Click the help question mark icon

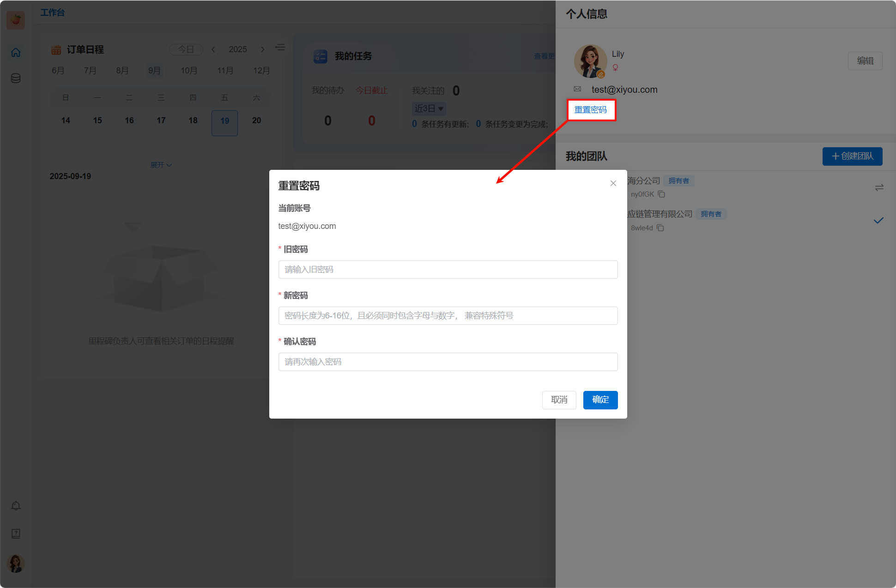tap(16, 534)
